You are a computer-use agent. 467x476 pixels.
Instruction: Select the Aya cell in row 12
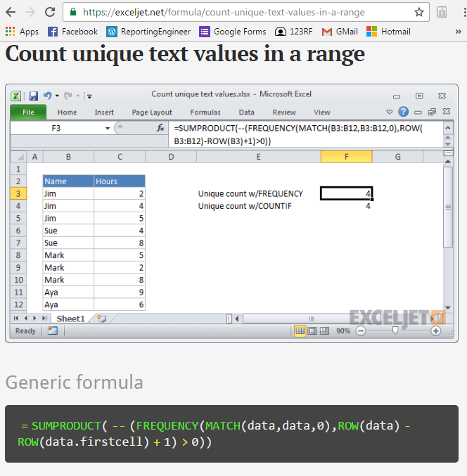point(68,304)
